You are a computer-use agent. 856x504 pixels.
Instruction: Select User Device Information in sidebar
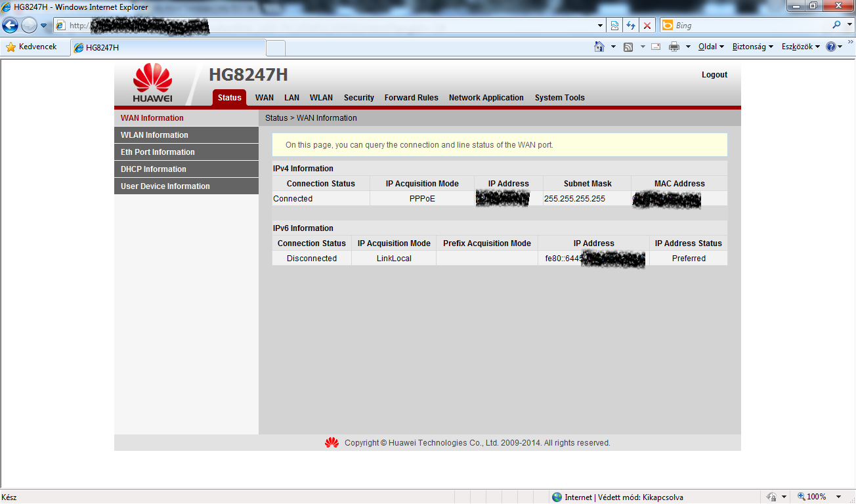coord(186,186)
